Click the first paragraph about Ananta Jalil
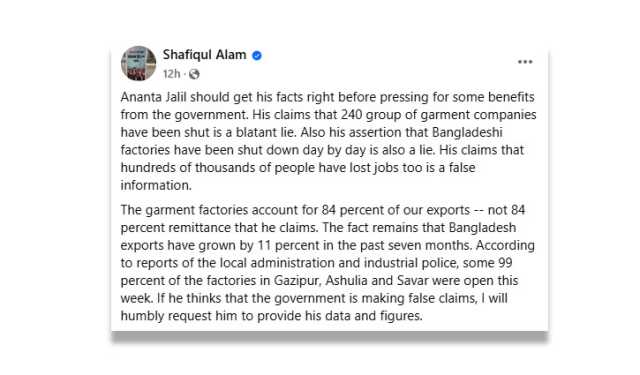The height and width of the screenshot is (375, 640). tap(329, 141)
